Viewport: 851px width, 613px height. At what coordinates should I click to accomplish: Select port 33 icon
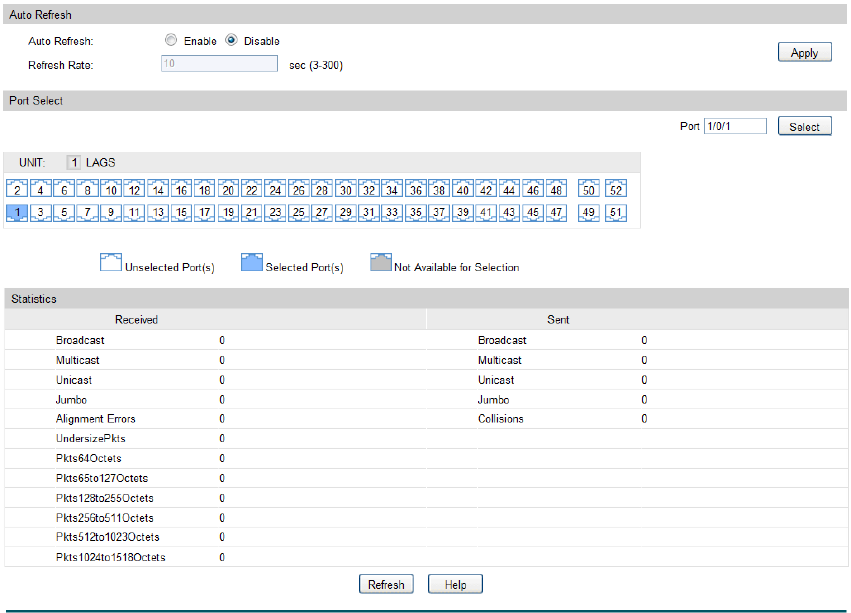click(392, 212)
